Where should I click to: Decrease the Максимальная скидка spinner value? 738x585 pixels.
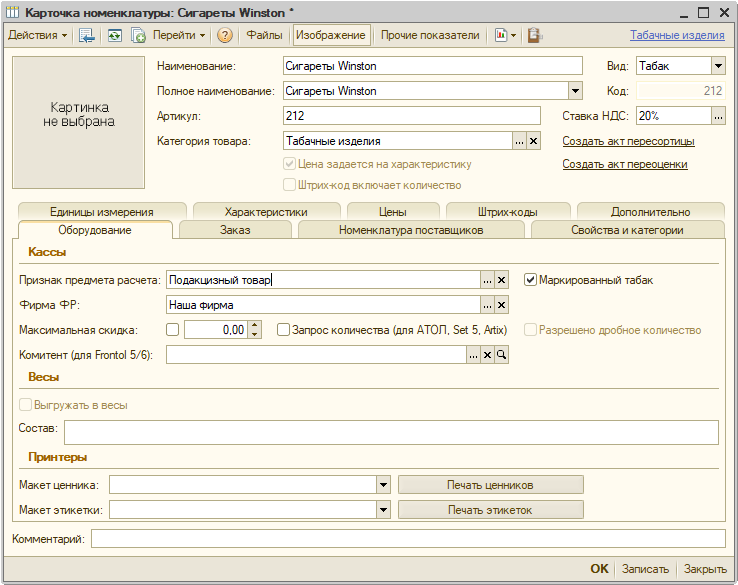(254, 334)
